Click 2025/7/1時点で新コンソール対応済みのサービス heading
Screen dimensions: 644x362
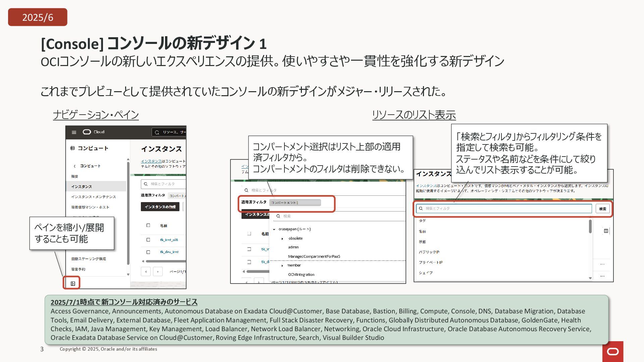[124, 302]
